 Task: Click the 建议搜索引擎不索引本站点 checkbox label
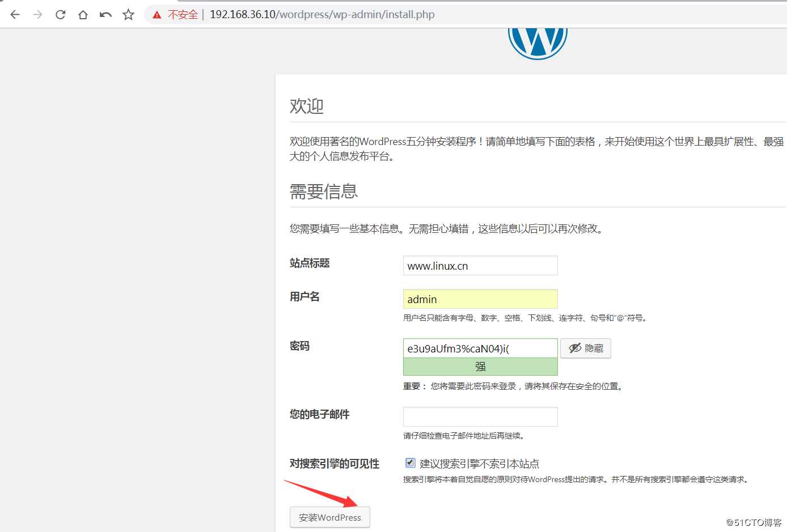point(479,464)
